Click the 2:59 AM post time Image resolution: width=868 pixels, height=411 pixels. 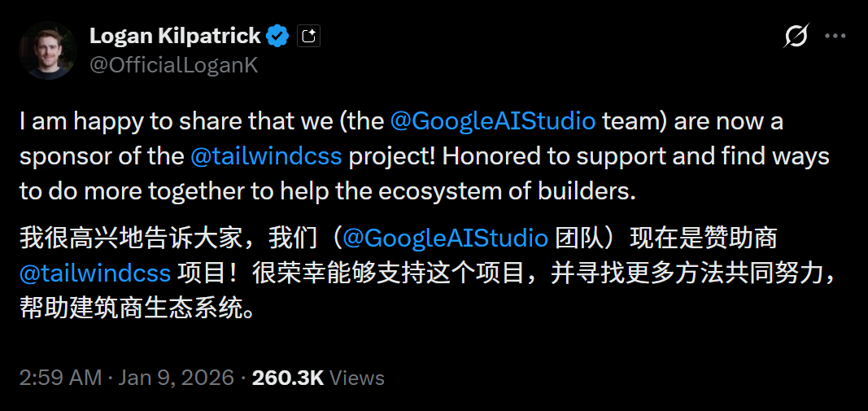(x=60, y=378)
